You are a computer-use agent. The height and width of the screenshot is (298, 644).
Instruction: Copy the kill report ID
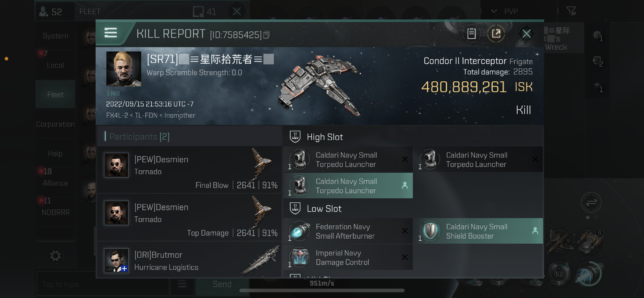[x=266, y=35]
